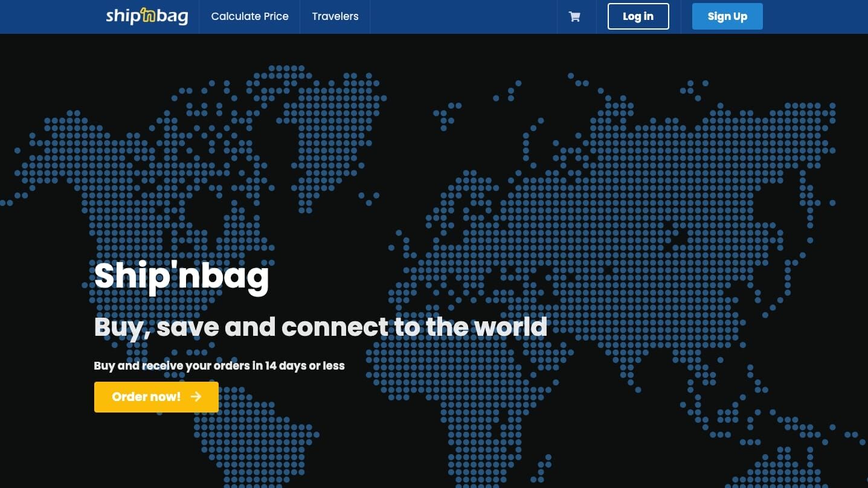Click the large Ship'nbag hero heading

pyautogui.click(x=181, y=276)
